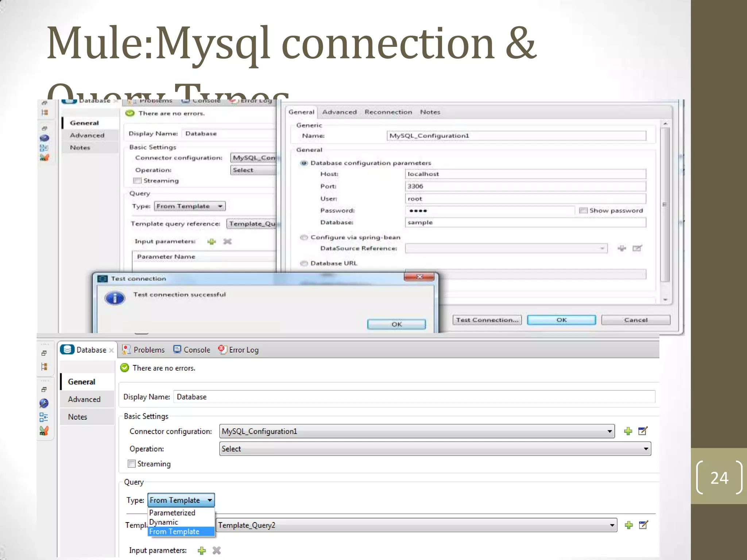Open the query Type dropdown in lower panel

pyautogui.click(x=210, y=500)
